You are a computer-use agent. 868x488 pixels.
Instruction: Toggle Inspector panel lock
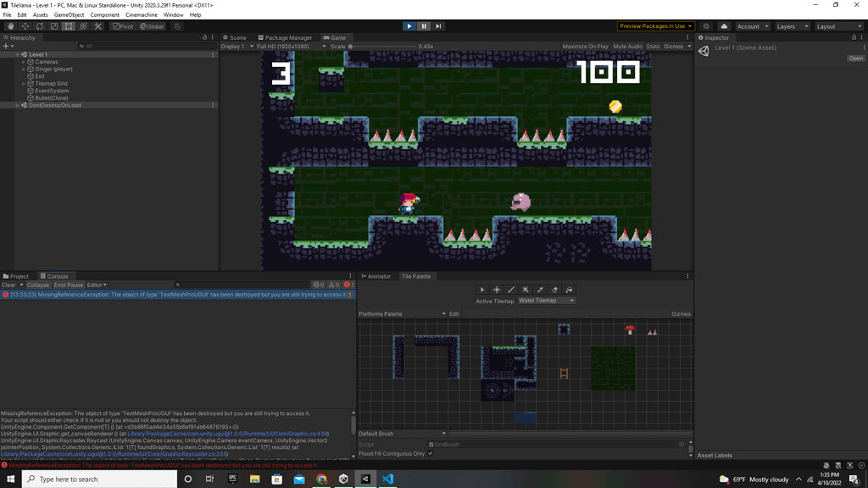pos(854,37)
